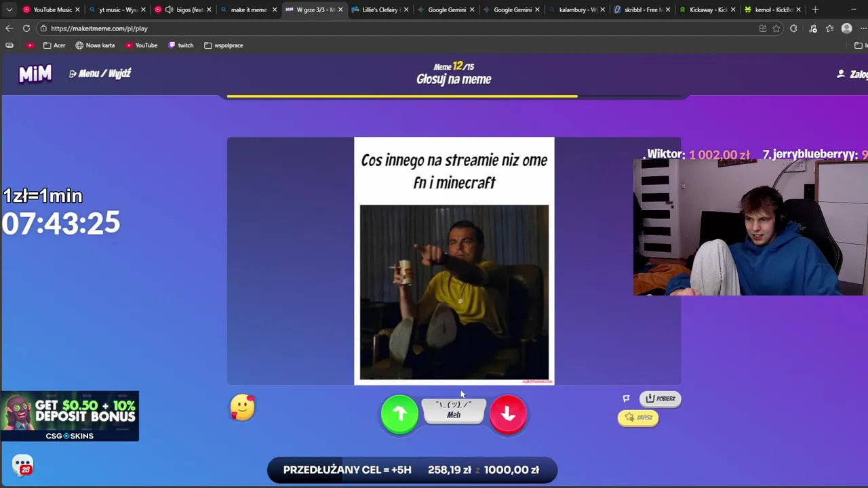868x488 pixels.
Task: Close the skribbl tab
Action: tap(668, 9)
